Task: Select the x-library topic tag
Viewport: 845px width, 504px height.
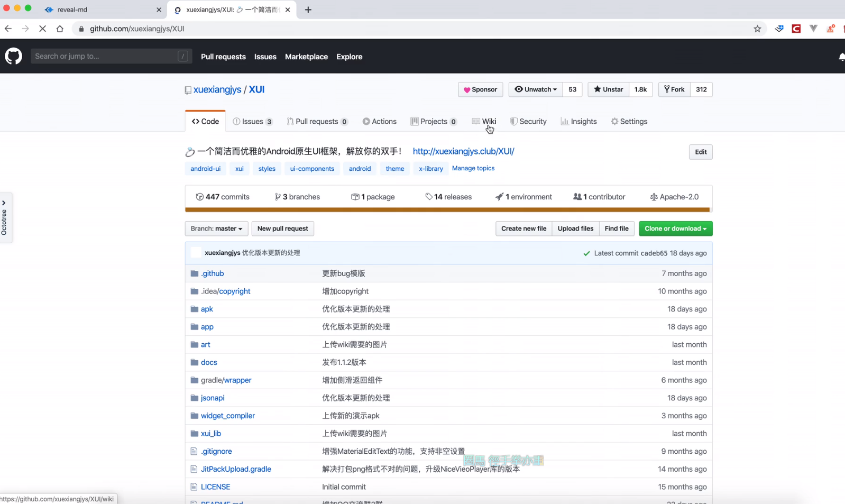Action: 430,169
